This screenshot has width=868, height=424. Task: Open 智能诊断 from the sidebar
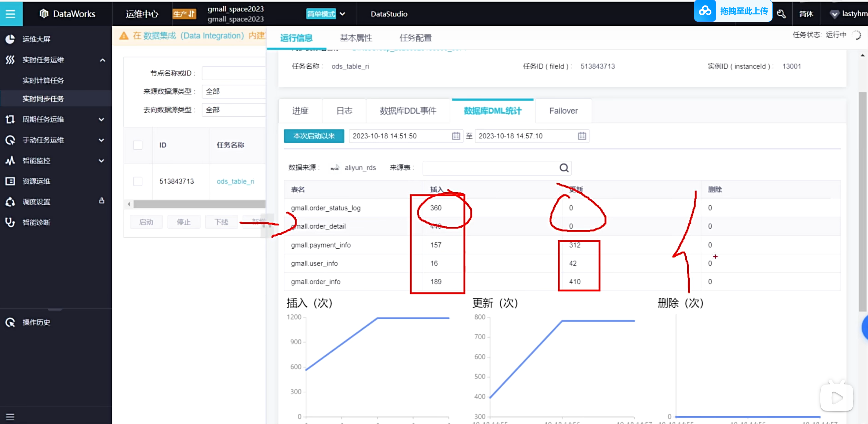36,222
